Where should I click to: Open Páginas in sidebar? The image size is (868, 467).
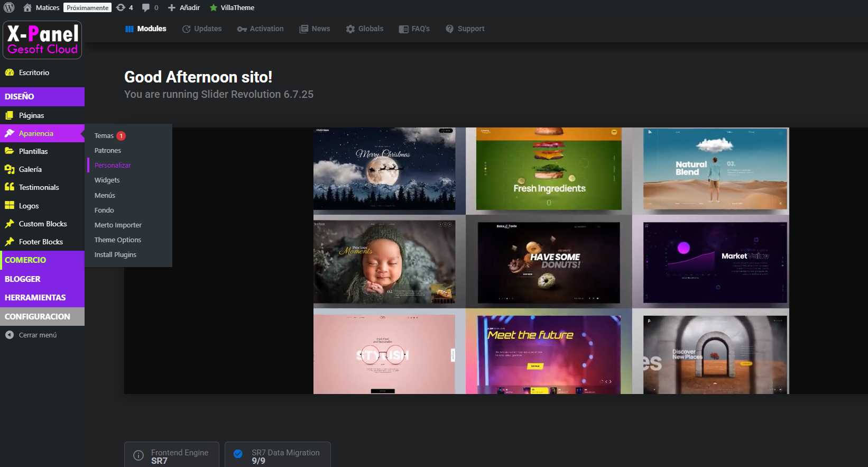pyautogui.click(x=42, y=115)
